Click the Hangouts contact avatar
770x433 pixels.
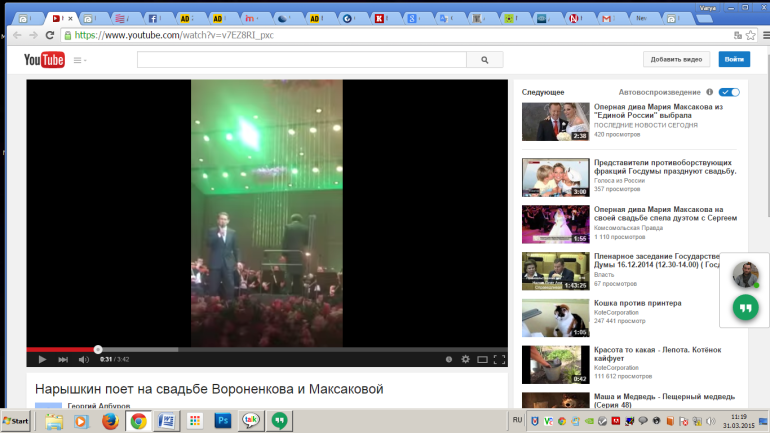(745, 274)
